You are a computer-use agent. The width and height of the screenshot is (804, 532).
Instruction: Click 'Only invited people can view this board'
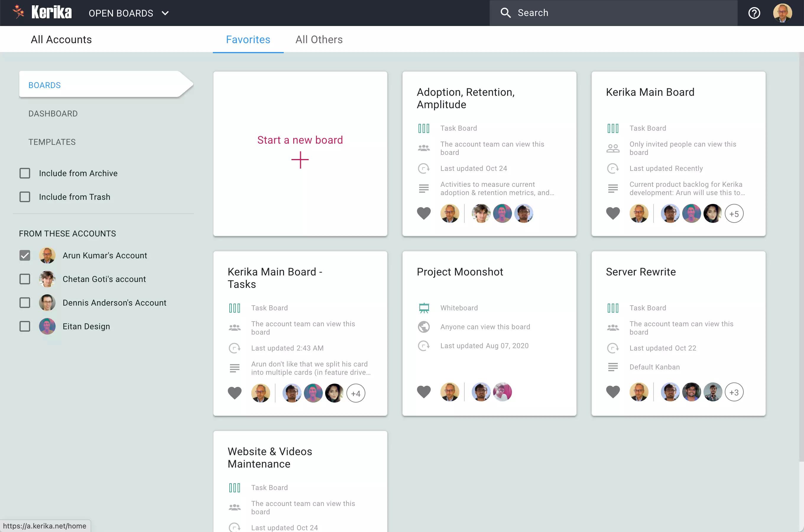[683, 148]
